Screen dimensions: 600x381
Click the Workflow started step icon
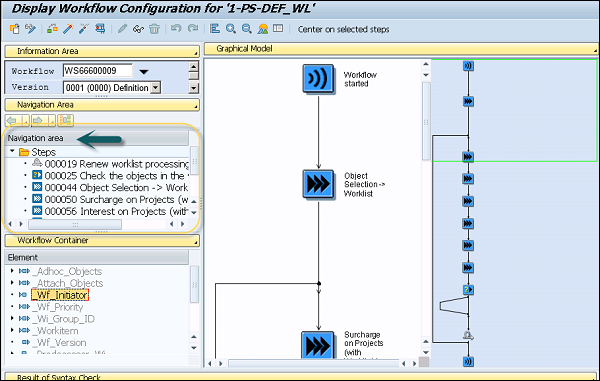pos(318,78)
